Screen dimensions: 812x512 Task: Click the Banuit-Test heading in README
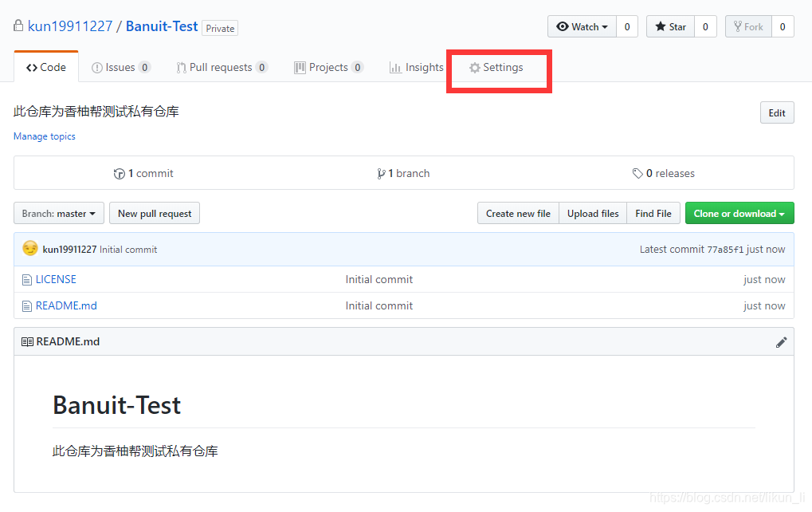pos(117,405)
